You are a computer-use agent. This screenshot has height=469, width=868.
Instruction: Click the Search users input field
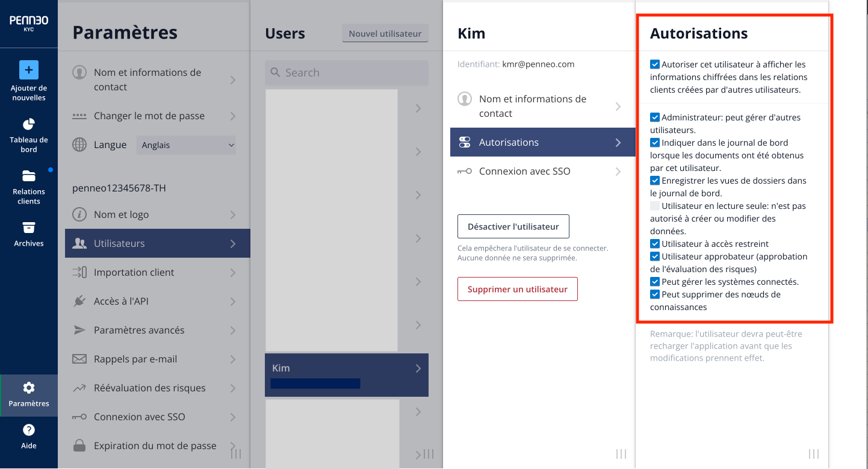(347, 72)
